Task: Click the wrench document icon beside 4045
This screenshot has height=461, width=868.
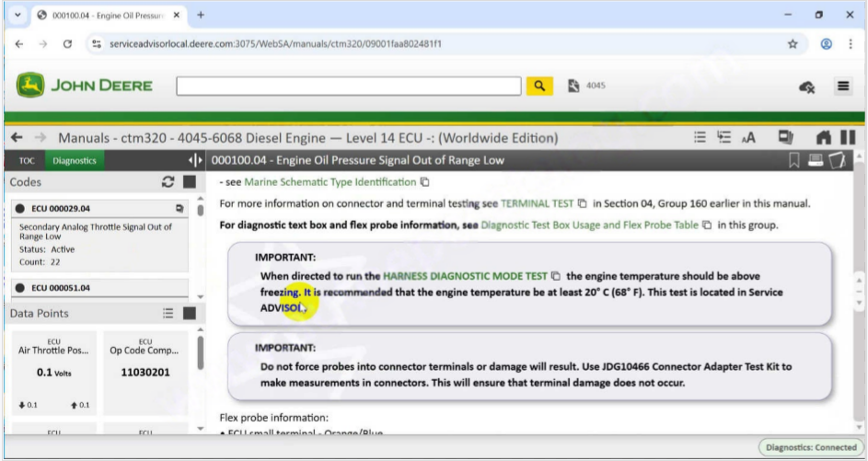Action: (x=573, y=86)
